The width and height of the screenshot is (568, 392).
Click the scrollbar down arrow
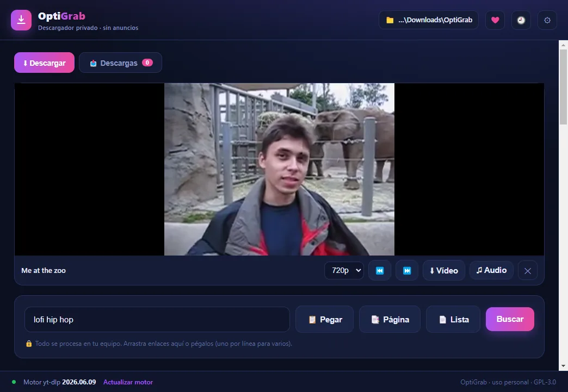[563, 366]
